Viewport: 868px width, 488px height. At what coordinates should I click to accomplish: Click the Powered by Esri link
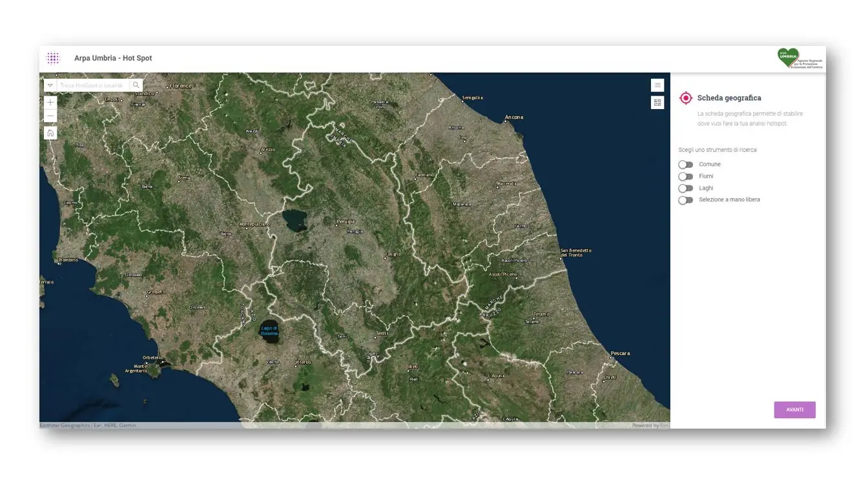click(649, 425)
